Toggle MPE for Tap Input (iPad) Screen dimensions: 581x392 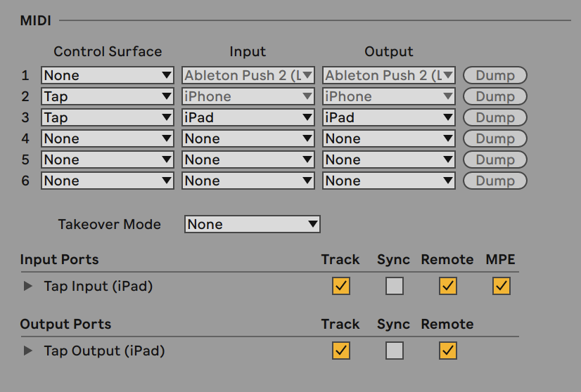tap(501, 286)
